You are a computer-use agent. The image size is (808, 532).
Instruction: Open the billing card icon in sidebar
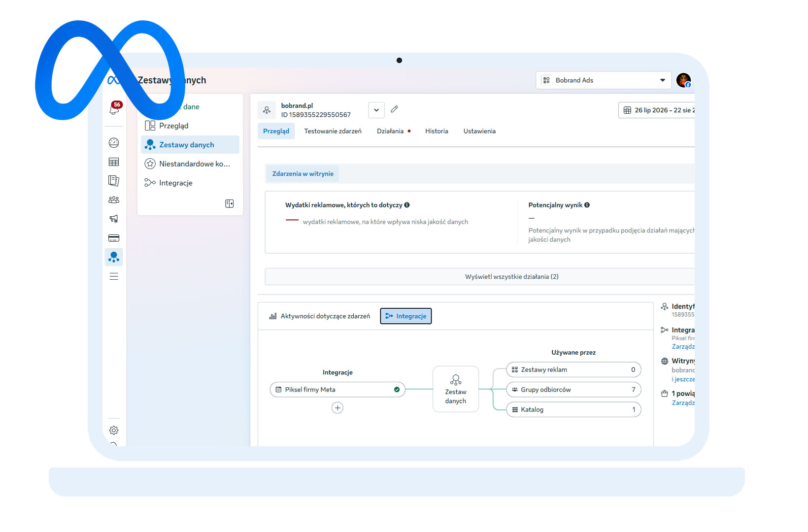pyautogui.click(x=114, y=238)
